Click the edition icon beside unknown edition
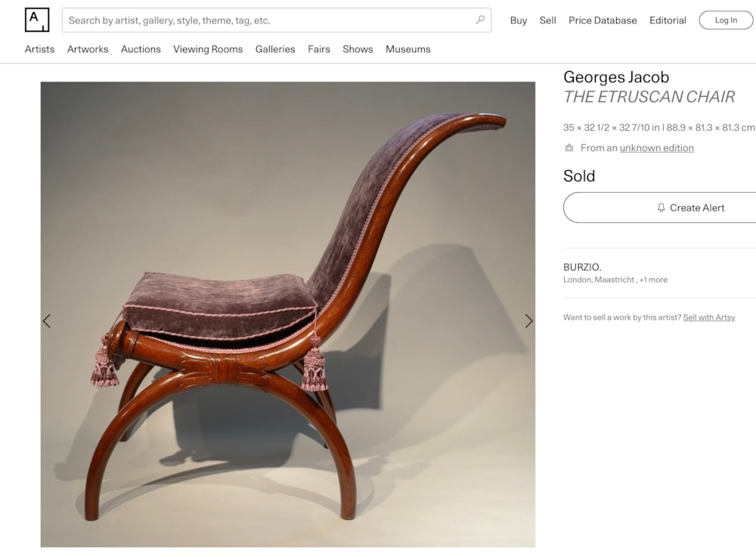Viewport: 756px width, 557px height. coord(569,148)
